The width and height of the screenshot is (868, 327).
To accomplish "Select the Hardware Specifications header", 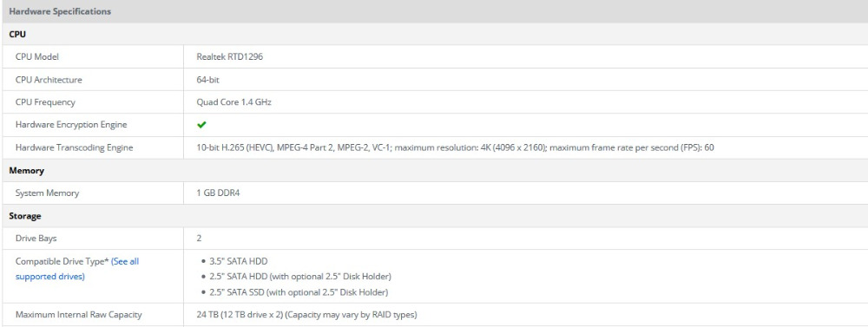I will (60, 11).
